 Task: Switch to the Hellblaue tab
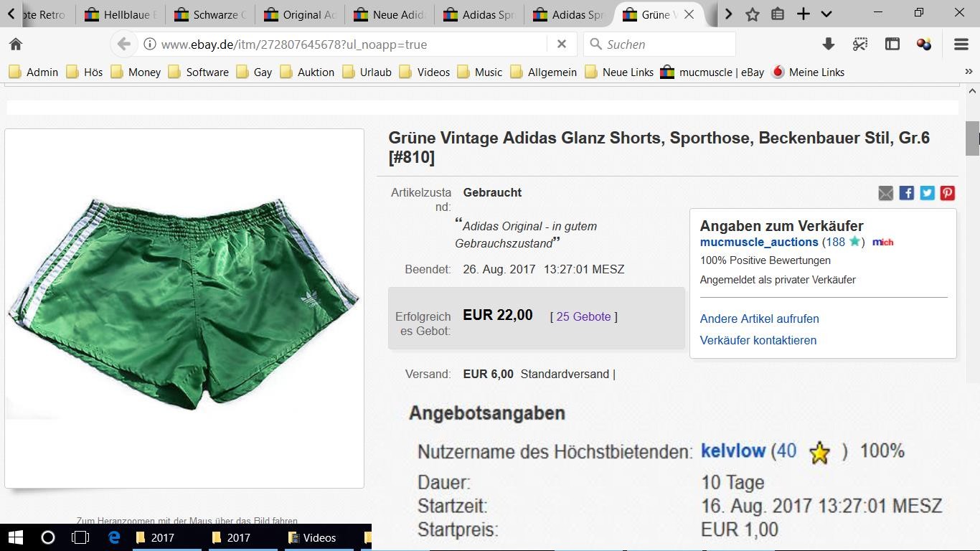[x=121, y=14]
